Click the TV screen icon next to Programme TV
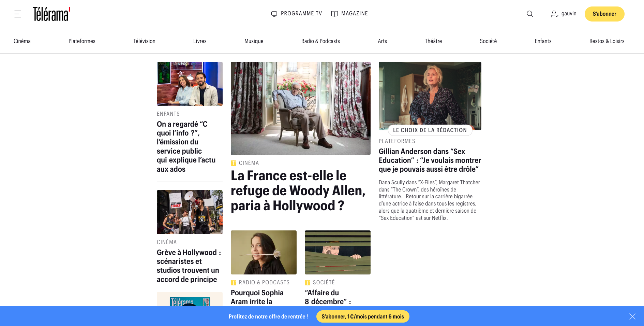 [274, 14]
